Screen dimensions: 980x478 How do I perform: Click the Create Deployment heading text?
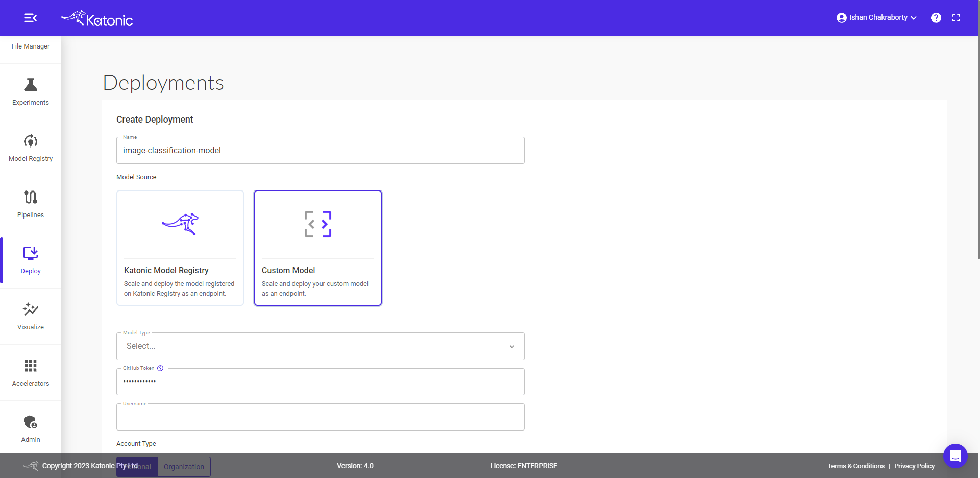(x=155, y=119)
